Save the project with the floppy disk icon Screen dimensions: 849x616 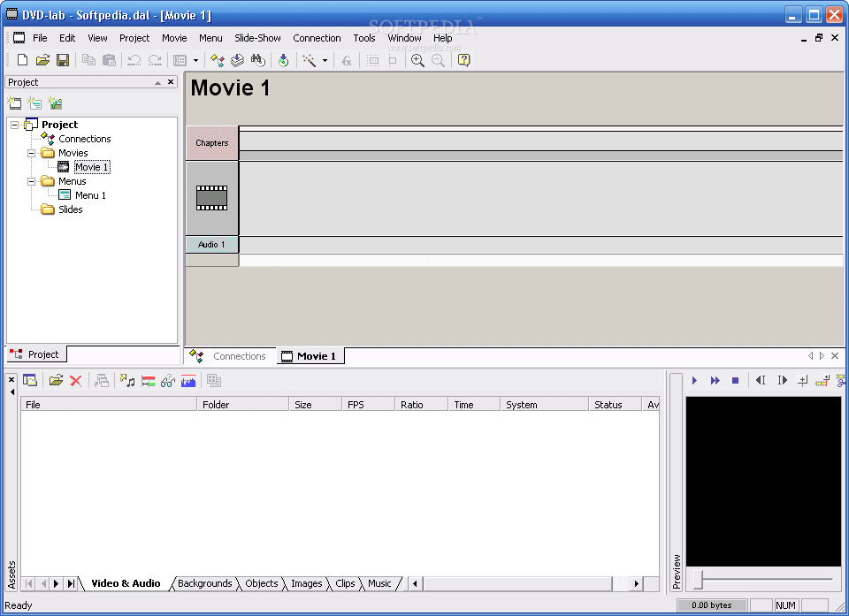click(63, 60)
